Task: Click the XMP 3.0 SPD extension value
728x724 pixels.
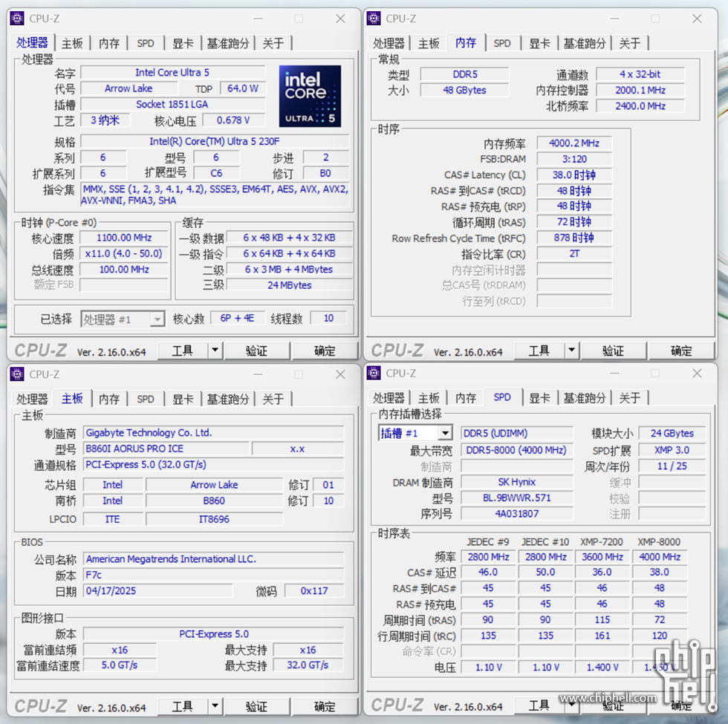Action: click(x=672, y=450)
